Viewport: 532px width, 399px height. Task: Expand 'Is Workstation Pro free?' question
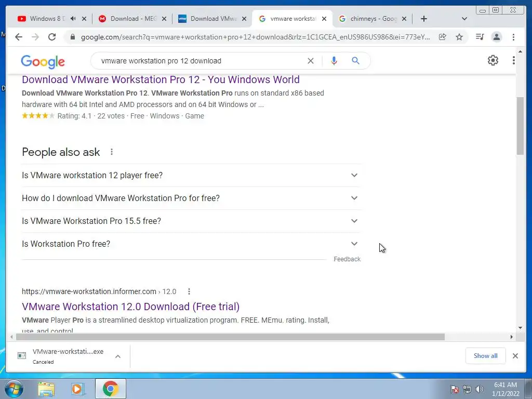pos(191,244)
